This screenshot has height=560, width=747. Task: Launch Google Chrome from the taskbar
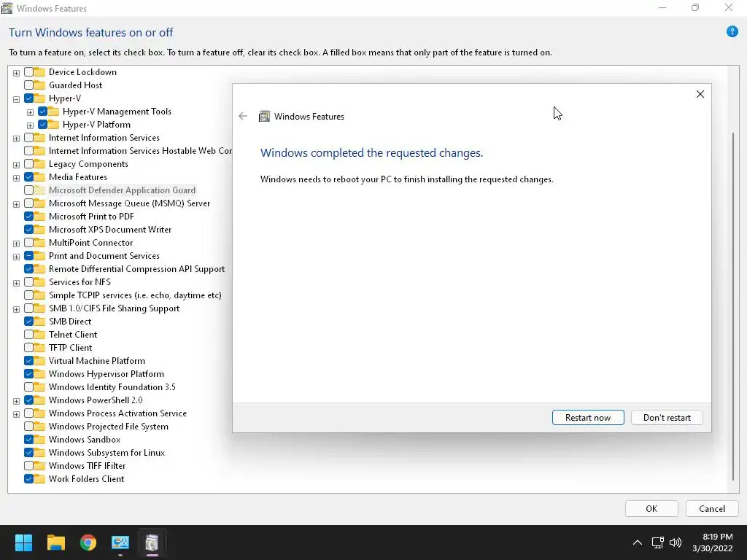coord(88,542)
